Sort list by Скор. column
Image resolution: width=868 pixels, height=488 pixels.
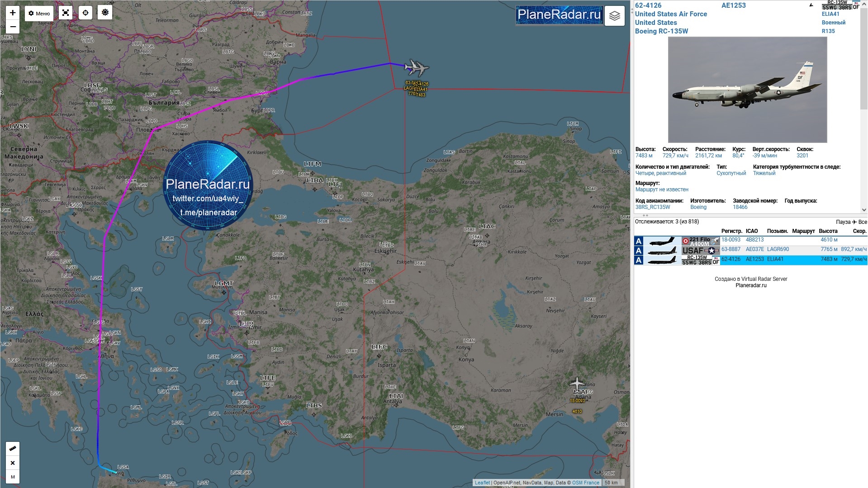(859, 231)
